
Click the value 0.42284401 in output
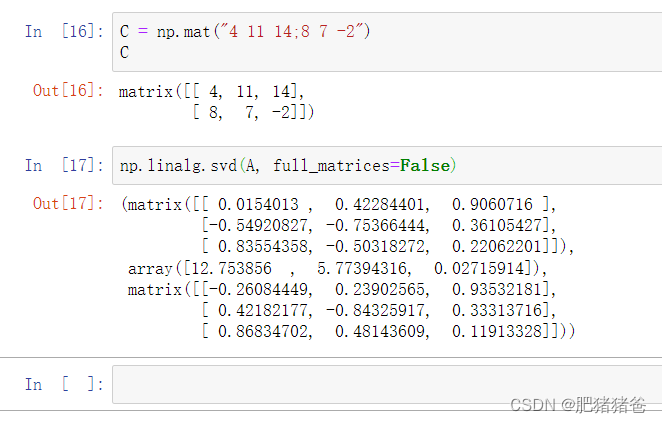coord(379,205)
